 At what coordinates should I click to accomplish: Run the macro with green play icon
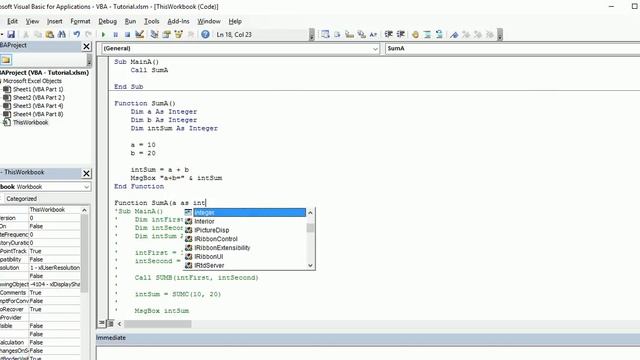pos(103,35)
